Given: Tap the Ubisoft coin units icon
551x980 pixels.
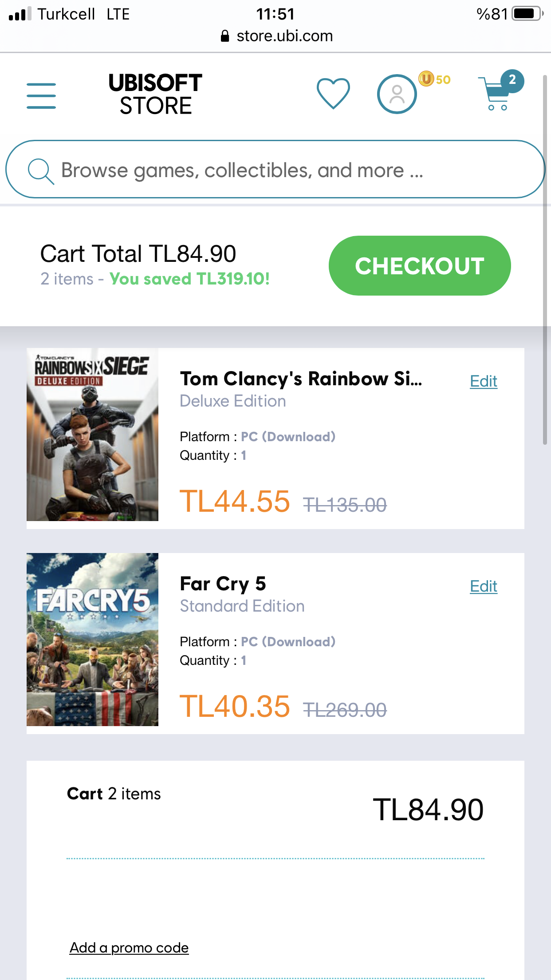Looking at the screenshot, I should click(426, 79).
